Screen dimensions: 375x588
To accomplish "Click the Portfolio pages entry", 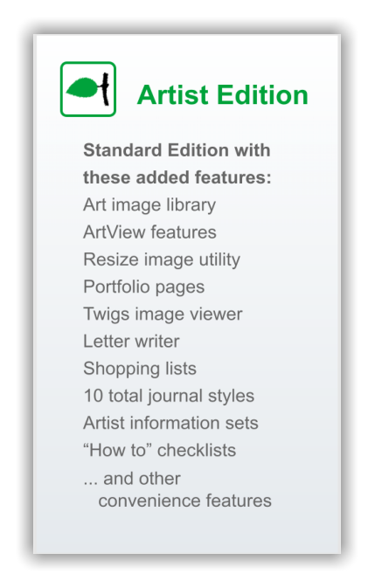I will pyautogui.click(x=144, y=287).
